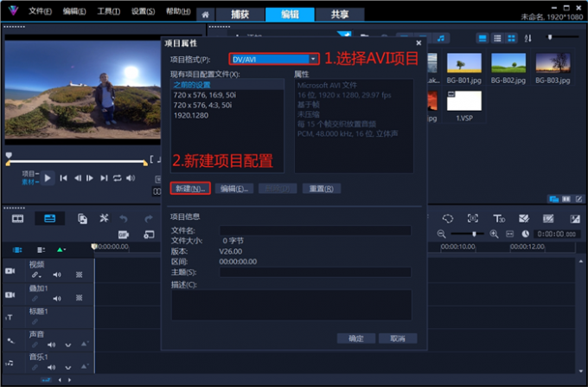Select the 720 x 576, 4:3, 50i profile
588x387 pixels.
(227, 105)
